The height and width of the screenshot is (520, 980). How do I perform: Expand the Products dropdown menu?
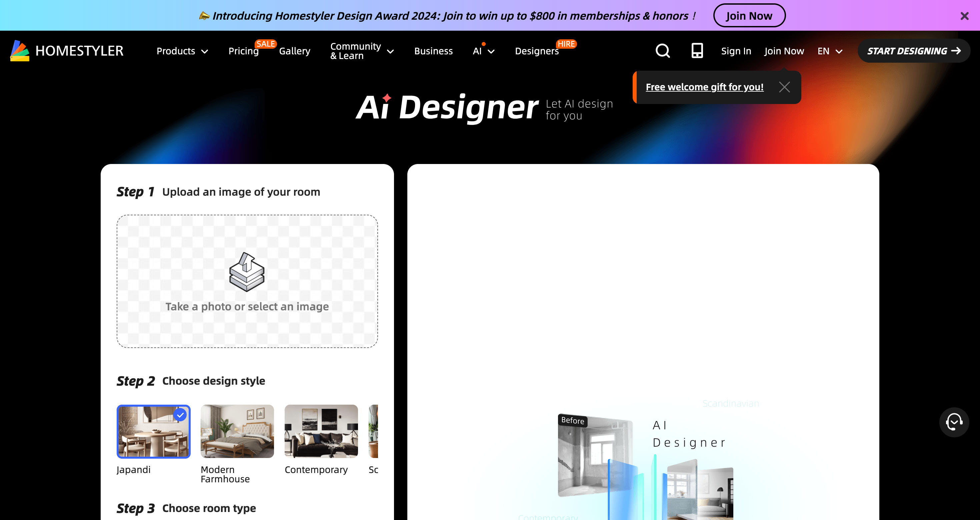tap(182, 51)
